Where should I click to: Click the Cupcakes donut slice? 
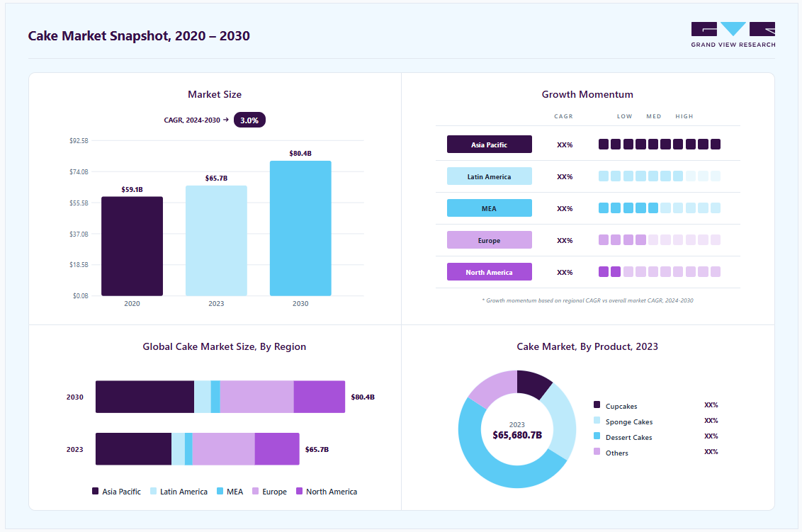point(532,383)
